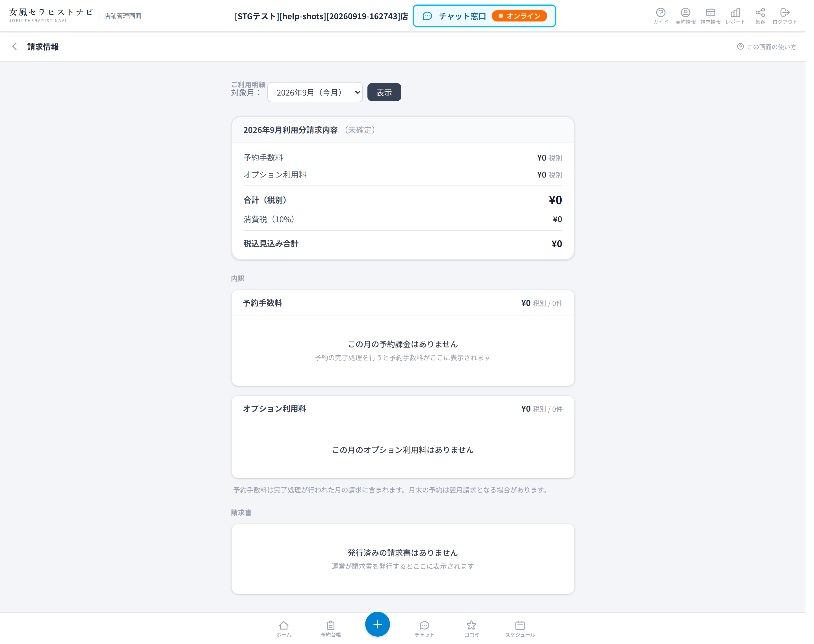This screenshot has width=814, height=644.
Task: Click the 合計（税別） total row label
Action: click(265, 200)
